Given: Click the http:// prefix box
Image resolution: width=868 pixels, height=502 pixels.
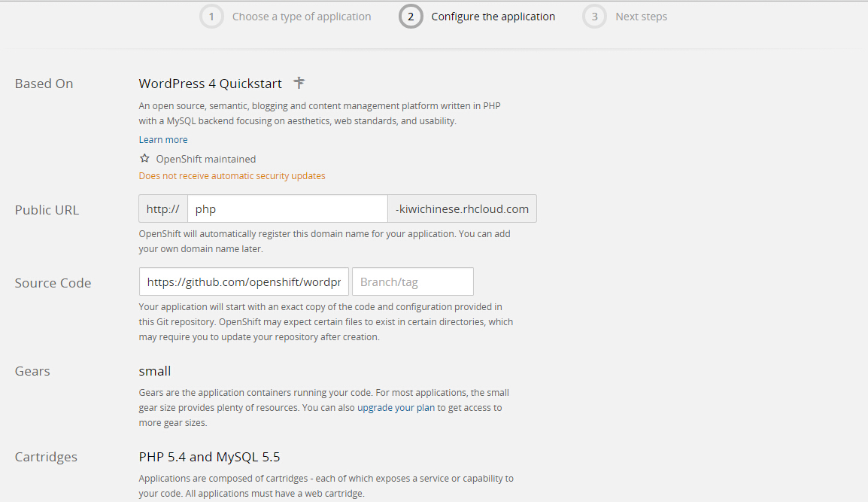Looking at the screenshot, I should pos(163,209).
